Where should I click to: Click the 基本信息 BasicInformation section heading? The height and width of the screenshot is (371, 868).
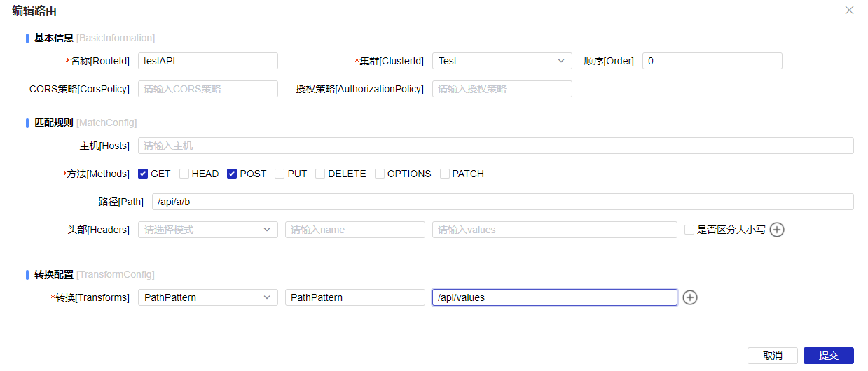point(95,38)
